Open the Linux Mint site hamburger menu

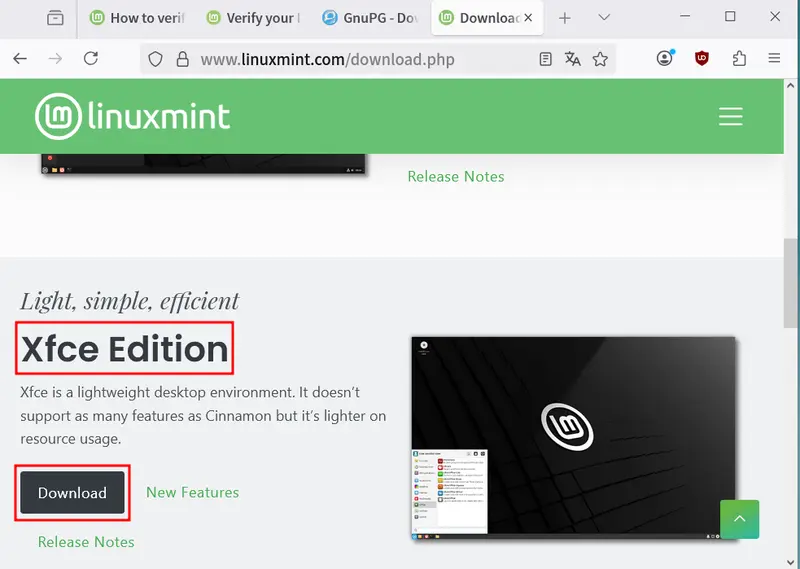(x=731, y=116)
